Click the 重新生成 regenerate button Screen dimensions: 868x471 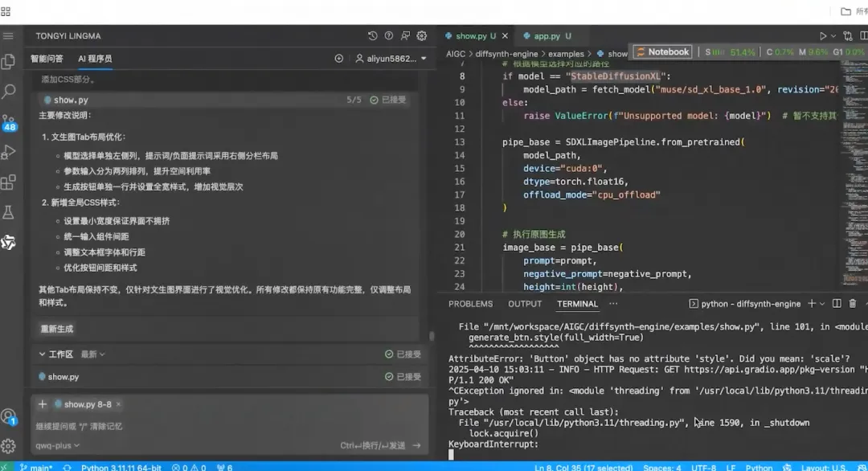[x=56, y=329]
